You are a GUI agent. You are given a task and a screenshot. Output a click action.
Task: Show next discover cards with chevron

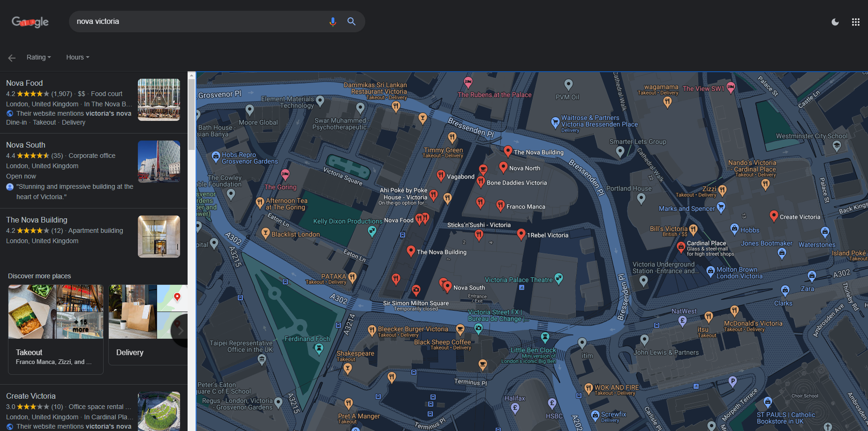(x=180, y=331)
